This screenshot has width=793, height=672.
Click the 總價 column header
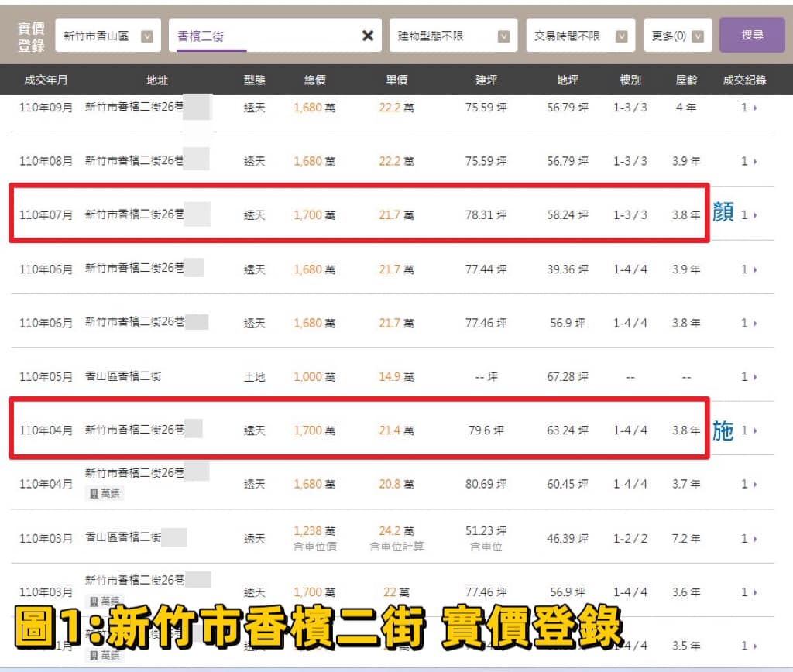[314, 79]
